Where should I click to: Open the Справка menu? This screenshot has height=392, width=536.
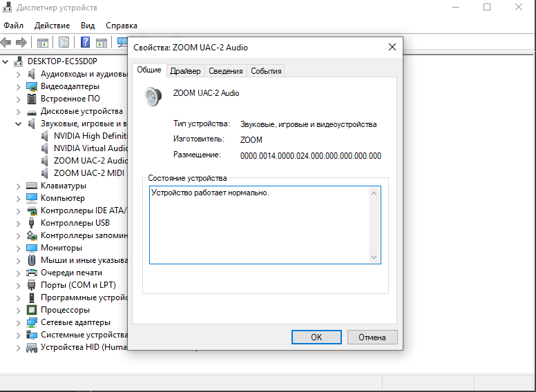point(122,26)
